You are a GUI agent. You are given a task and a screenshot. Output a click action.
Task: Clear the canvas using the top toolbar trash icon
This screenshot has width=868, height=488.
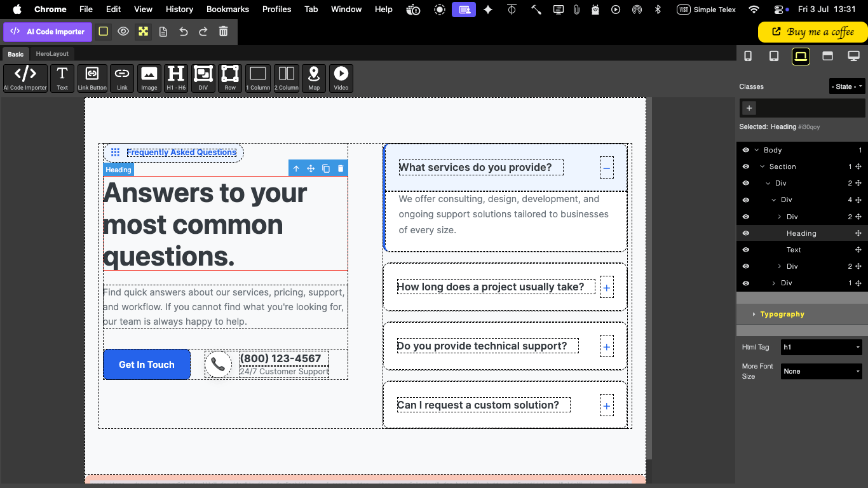(x=224, y=32)
